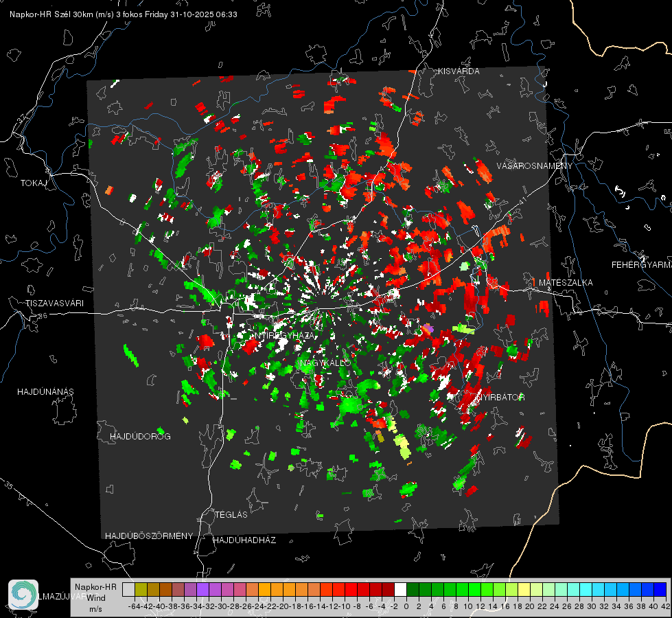The width and height of the screenshot is (672, 618).
Task: Select the dark blue last legend swatch
Action: point(660,589)
